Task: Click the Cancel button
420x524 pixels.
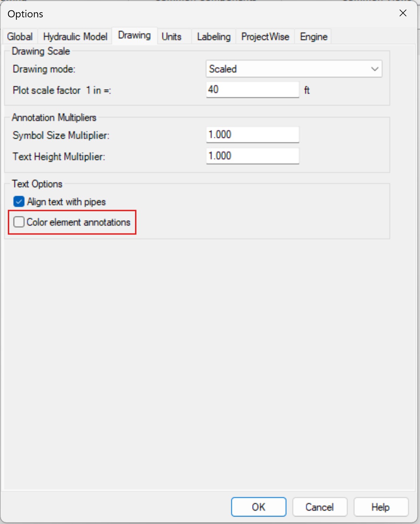Action: [x=320, y=507]
